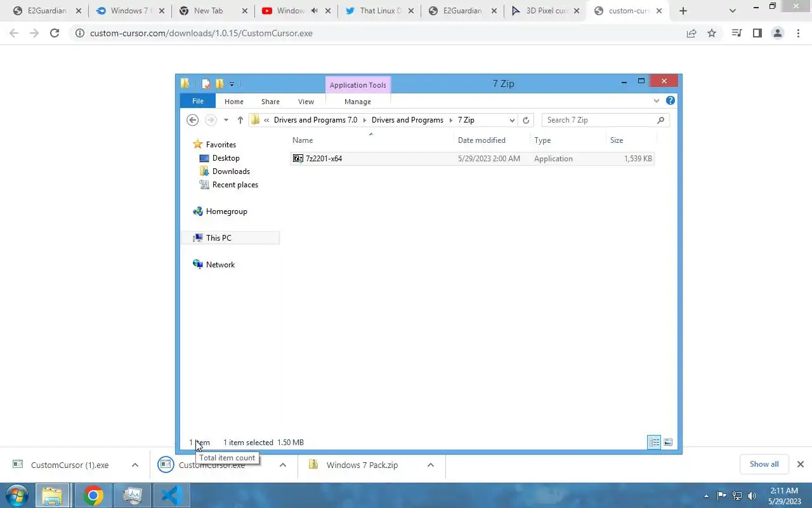Click Drivers and Programs 7.0 breadcrumb
The height and width of the screenshot is (508, 812).
(315, 120)
